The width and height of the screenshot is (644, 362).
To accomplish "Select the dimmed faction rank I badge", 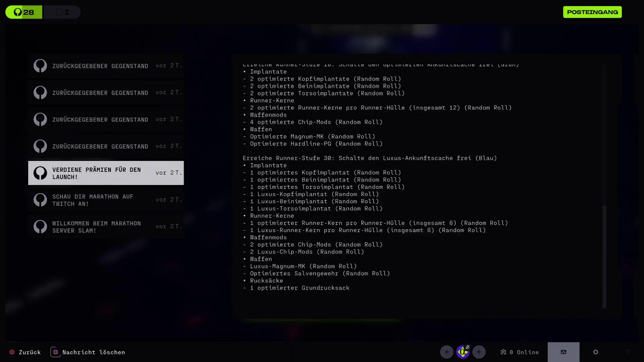I will click(62, 12).
